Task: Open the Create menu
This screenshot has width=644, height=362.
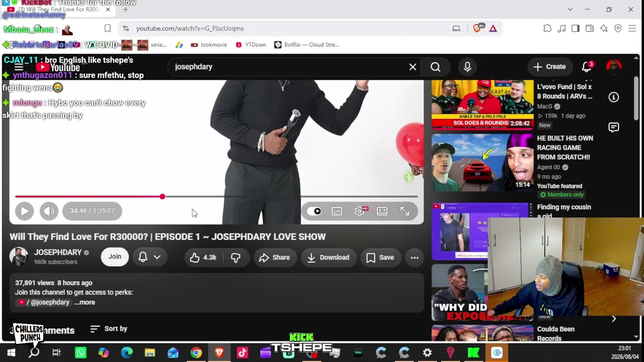Action: [549, 67]
